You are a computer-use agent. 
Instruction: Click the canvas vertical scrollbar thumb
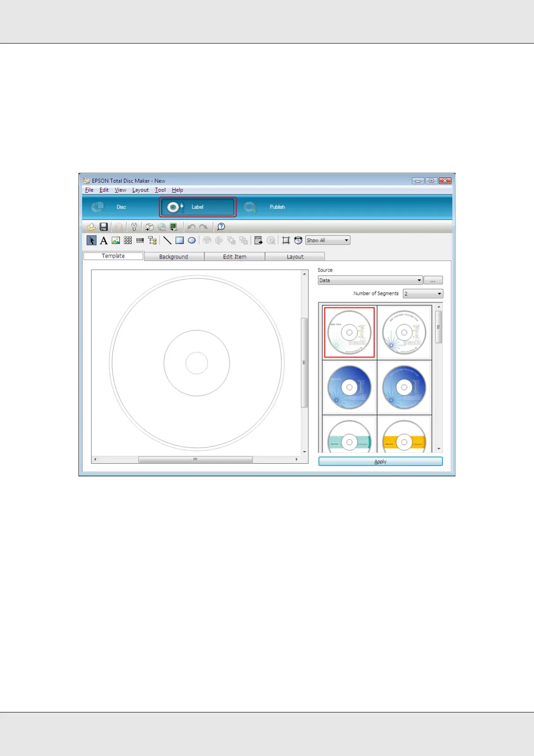pyautogui.click(x=304, y=362)
